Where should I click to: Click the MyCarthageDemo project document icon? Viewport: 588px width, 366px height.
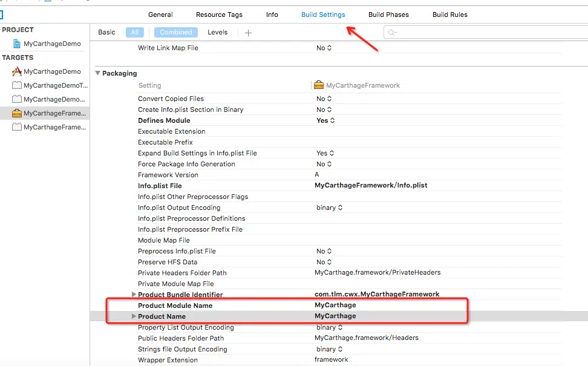coord(17,44)
